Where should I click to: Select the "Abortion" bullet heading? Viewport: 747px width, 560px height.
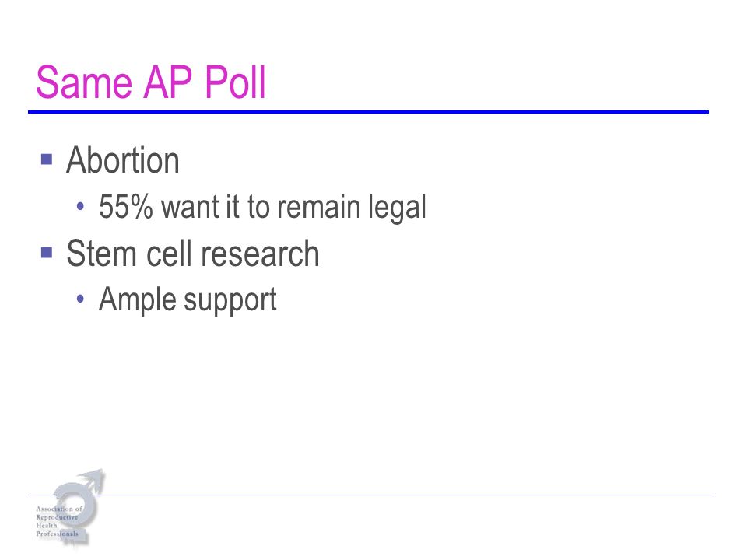point(122,160)
